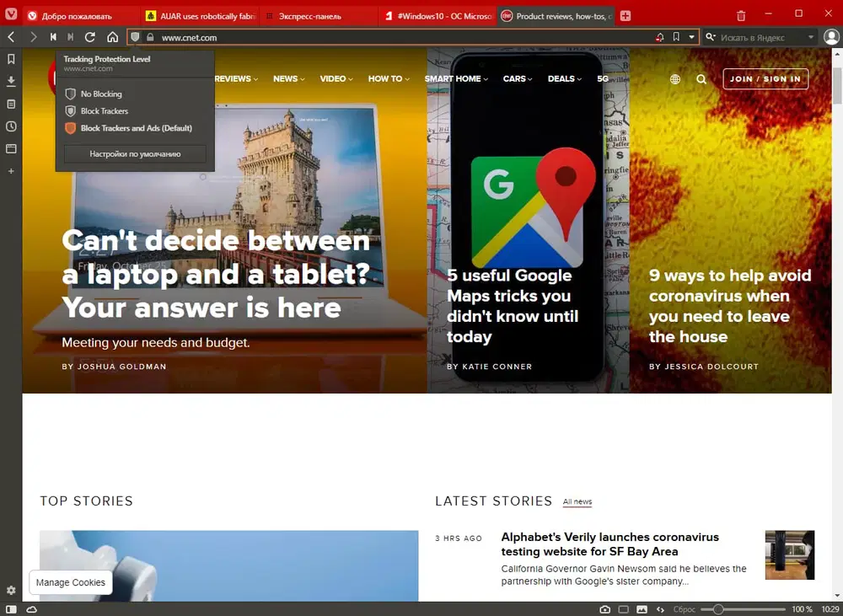Click the sync cloud icon

(x=32, y=609)
